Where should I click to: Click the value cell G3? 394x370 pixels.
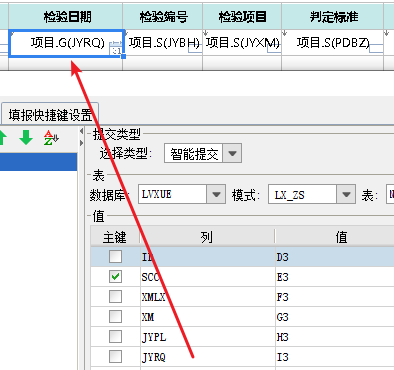(x=335, y=317)
